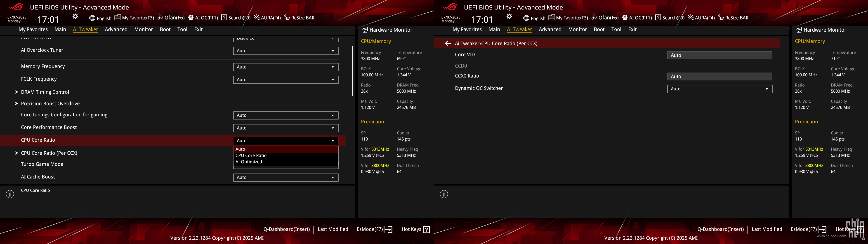Screen dimensions: 868x244
Task: Open My Favorites tab in left screen
Action: [33, 30]
